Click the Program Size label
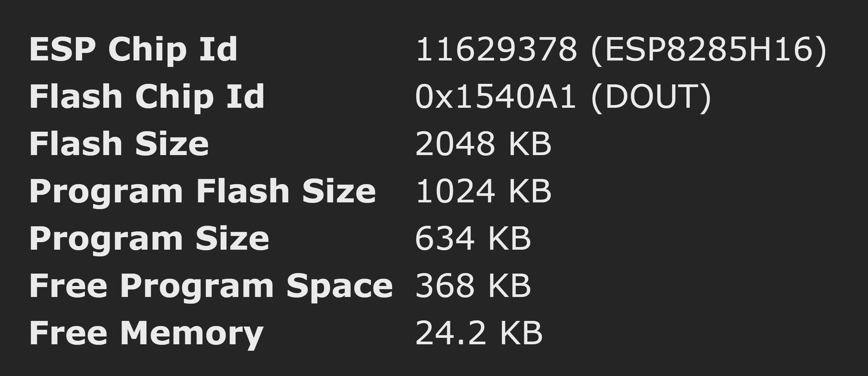 [x=149, y=238]
